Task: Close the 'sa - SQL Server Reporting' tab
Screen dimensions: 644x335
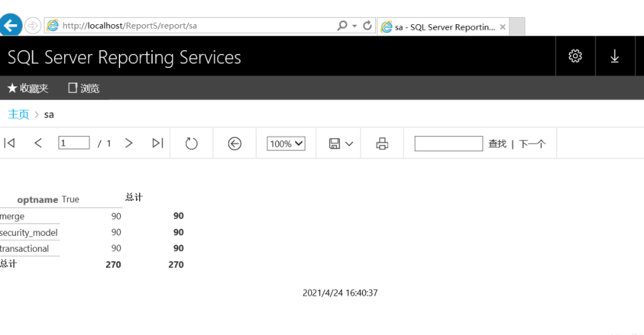Action: (x=502, y=27)
